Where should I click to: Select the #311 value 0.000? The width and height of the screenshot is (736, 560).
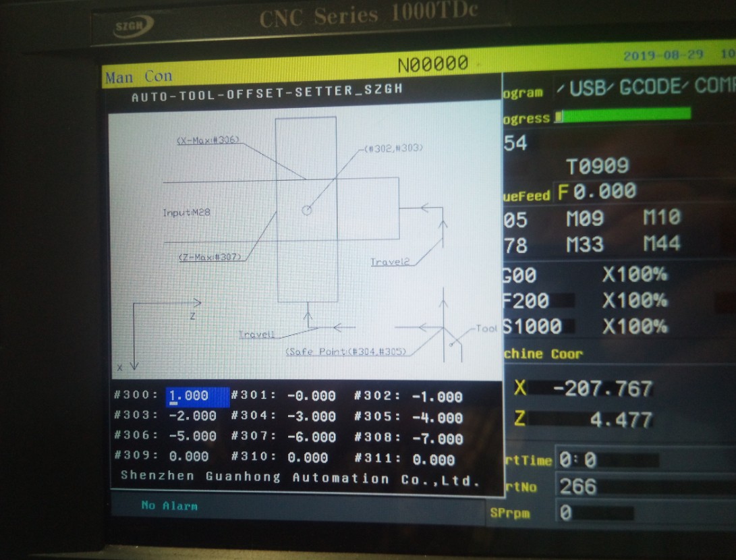[433, 459]
